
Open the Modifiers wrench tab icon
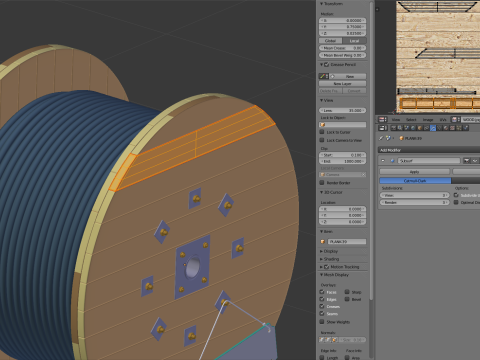433,128
